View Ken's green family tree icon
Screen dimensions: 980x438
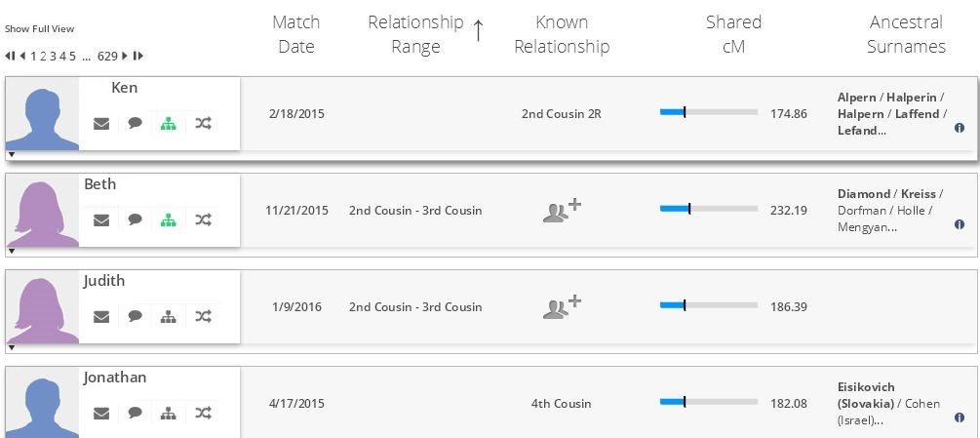[168, 124]
